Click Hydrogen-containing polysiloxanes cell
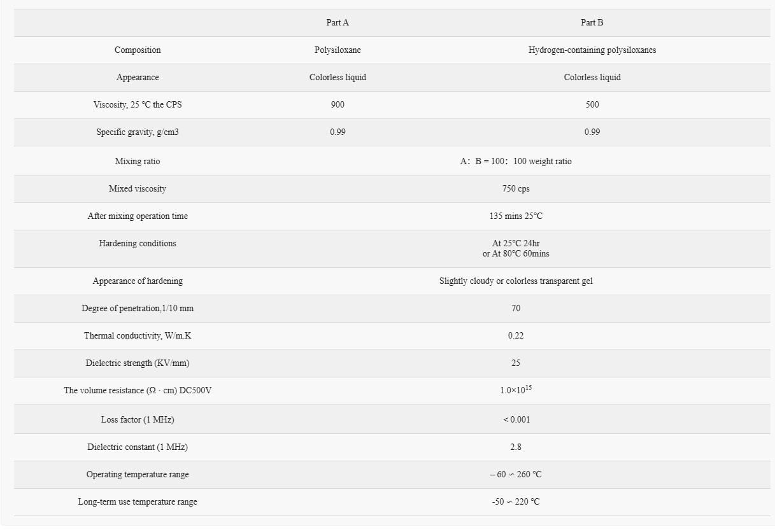This screenshot has height=532, width=775. tap(592, 50)
